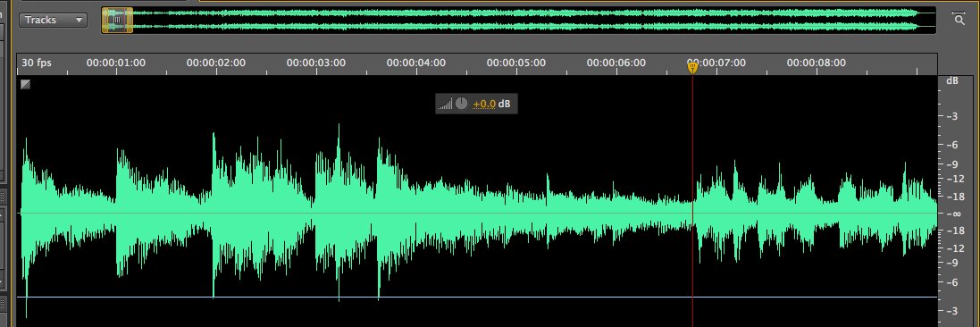Image resolution: width=980 pixels, height=327 pixels.
Task: Click the Zoom Out Full magnifier icon
Action: pyautogui.click(x=959, y=18)
